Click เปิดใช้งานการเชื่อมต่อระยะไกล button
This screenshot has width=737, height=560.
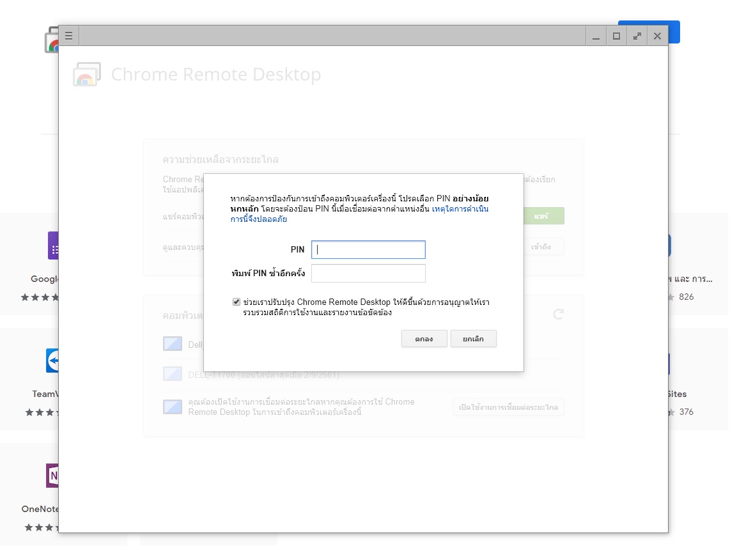pyautogui.click(x=509, y=407)
